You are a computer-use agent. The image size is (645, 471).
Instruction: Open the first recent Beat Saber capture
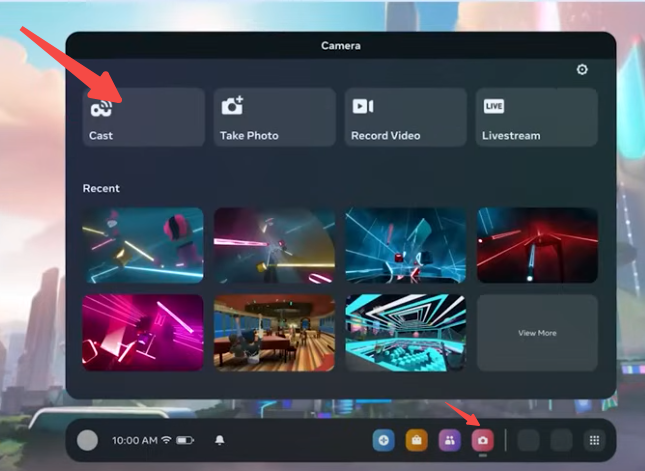pos(143,245)
